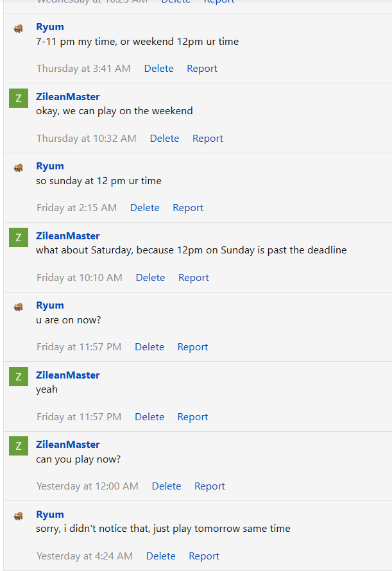Click ZileanMaster's avatar on the Saturday deadline message
The width and height of the screenshot is (392, 571).
(19, 237)
